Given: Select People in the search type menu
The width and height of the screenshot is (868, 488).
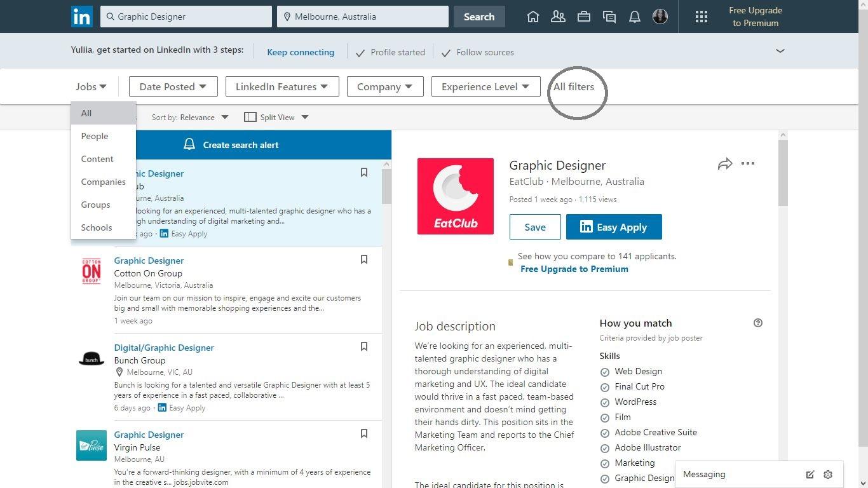Looking at the screenshot, I should (104, 136).
